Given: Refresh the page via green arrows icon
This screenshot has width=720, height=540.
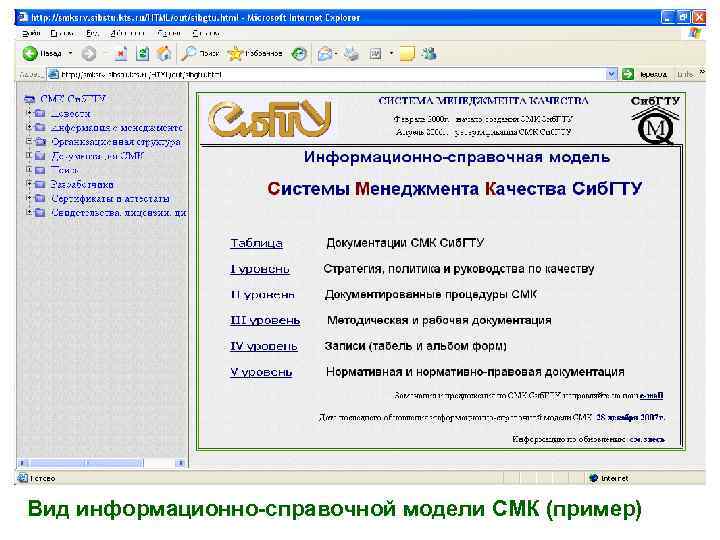Looking at the screenshot, I should [x=142, y=54].
